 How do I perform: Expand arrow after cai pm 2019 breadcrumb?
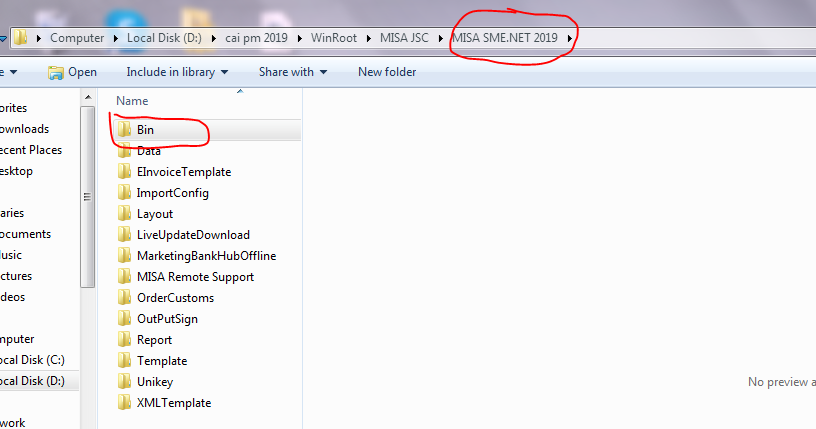(x=299, y=38)
